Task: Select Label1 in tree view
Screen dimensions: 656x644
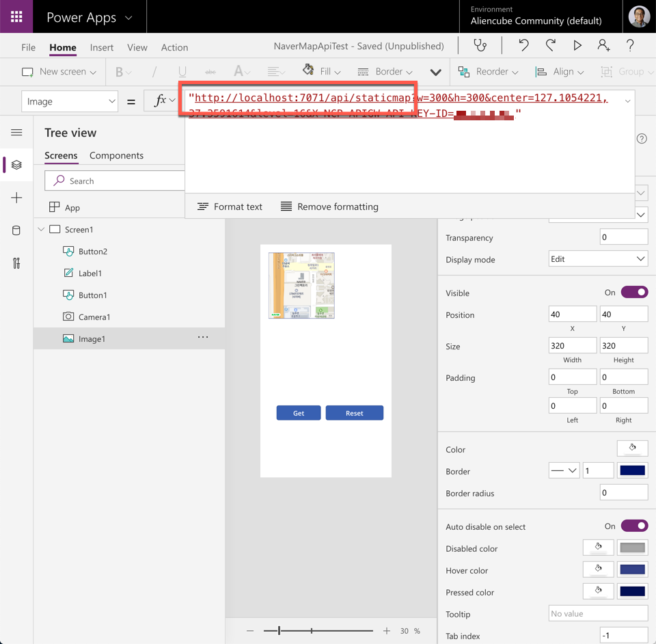Action: (90, 273)
